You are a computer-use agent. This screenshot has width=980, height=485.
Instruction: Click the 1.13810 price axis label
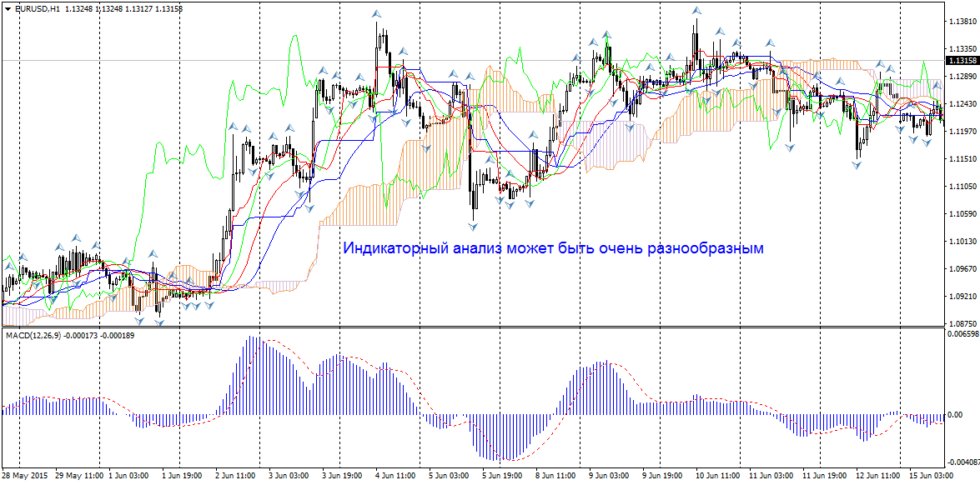(x=962, y=22)
